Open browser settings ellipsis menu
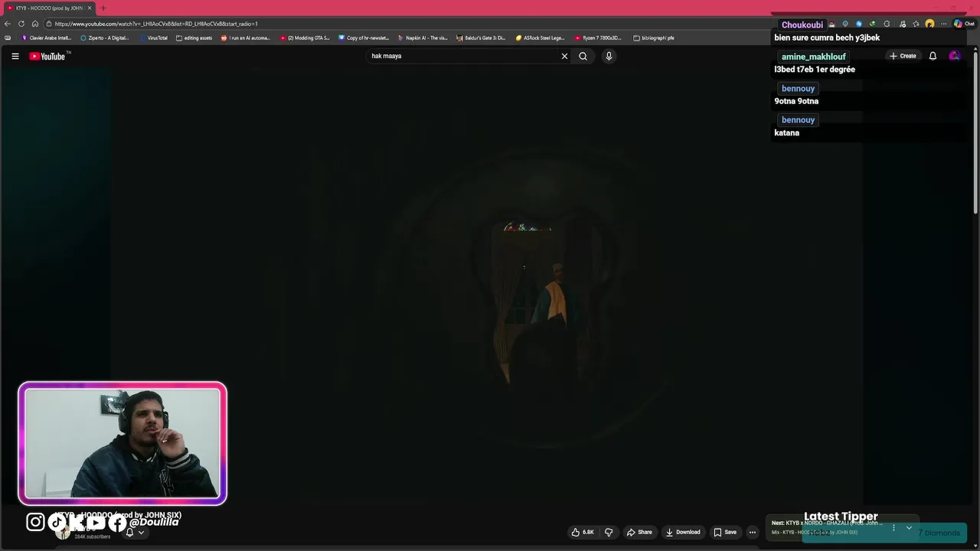The width and height of the screenshot is (980, 551). (943, 24)
